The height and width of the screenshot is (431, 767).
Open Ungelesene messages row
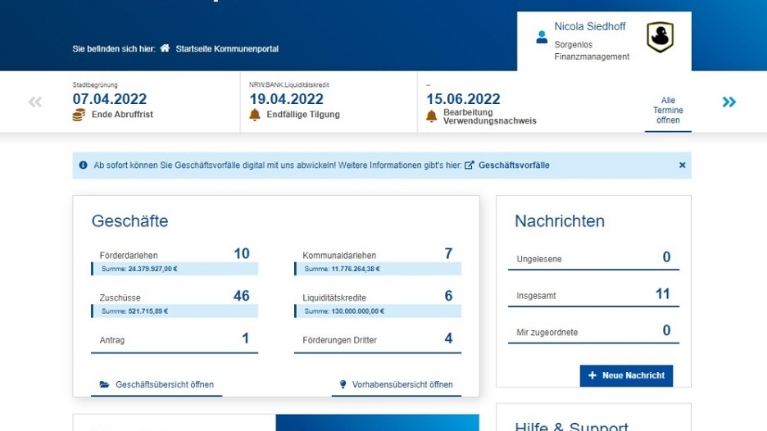[593, 258]
